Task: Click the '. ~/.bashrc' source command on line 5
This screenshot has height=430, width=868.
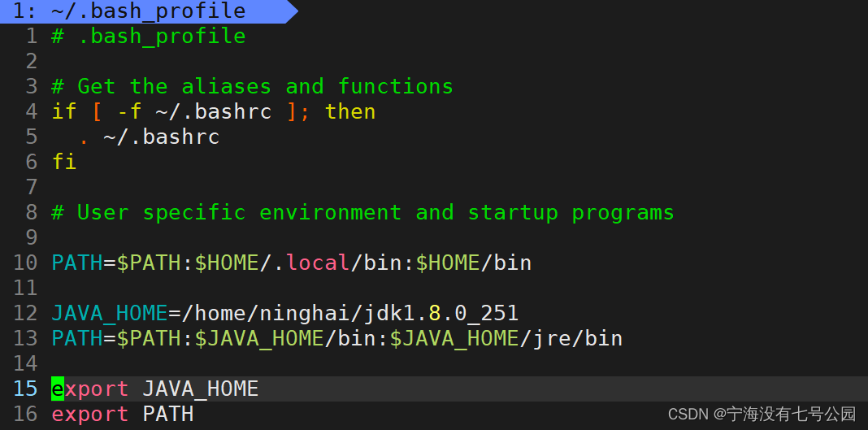Action: [150, 137]
